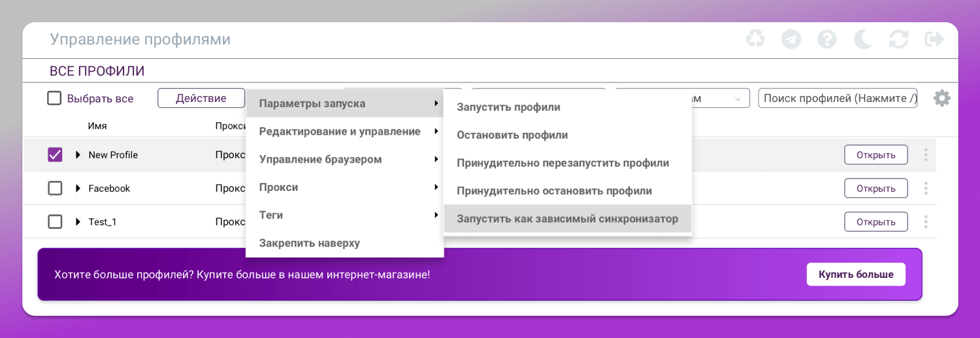Open Прокси submenu in action menu

tap(345, 187)
